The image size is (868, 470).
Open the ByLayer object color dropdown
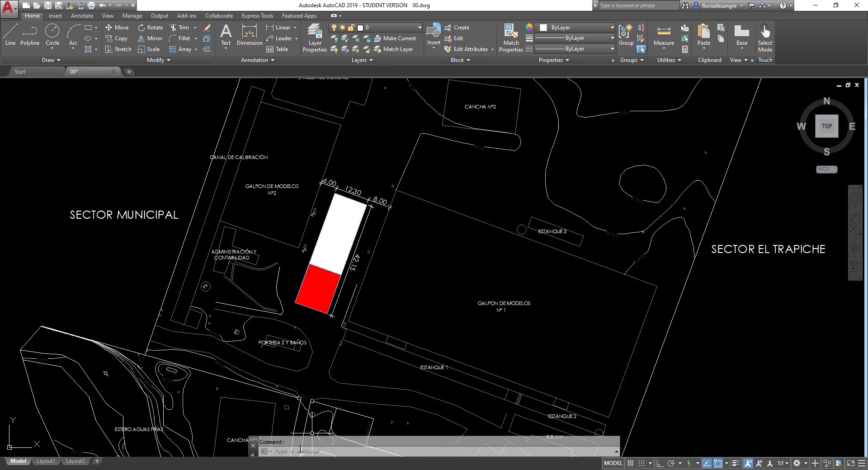pos(579,28)
